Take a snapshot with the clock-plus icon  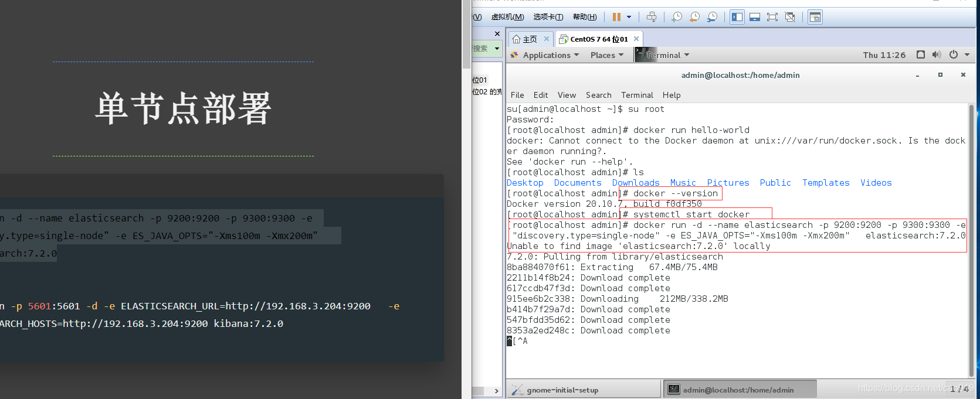pyautogui.click(x=677, y=17)
